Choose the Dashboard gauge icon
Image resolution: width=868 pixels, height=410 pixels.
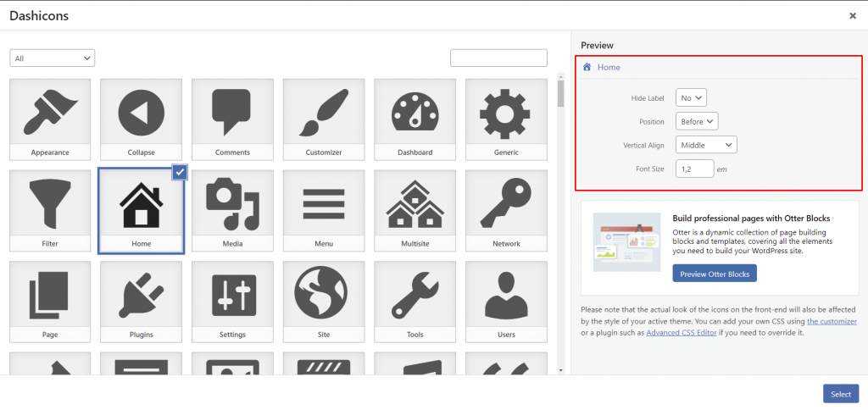tap(415, 119)
